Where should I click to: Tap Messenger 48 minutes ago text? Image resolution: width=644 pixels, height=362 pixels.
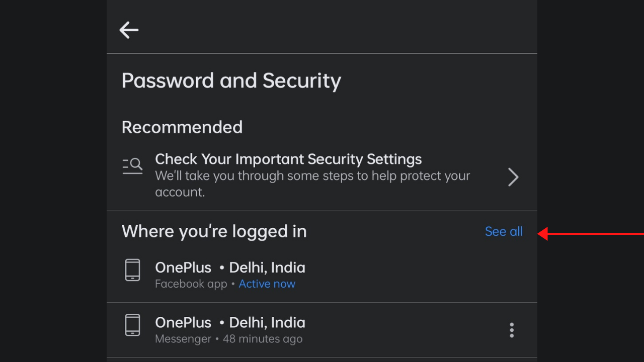229,339
